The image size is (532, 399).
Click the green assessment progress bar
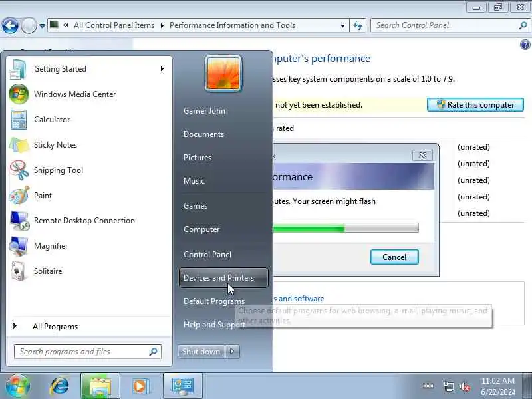coord(345,228)
